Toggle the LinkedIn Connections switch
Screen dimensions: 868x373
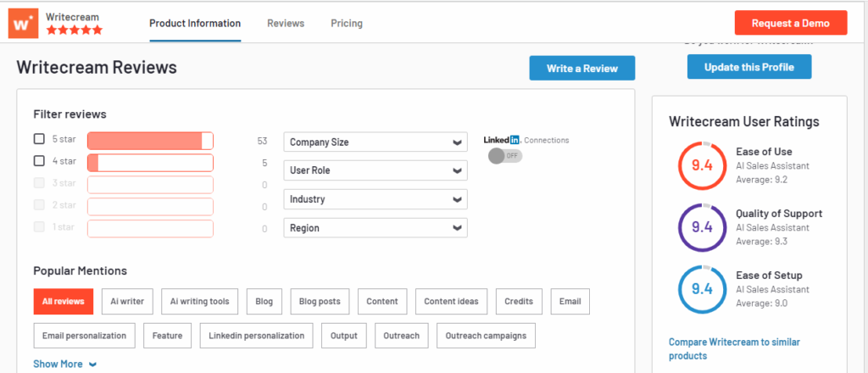tap(505, 156)
